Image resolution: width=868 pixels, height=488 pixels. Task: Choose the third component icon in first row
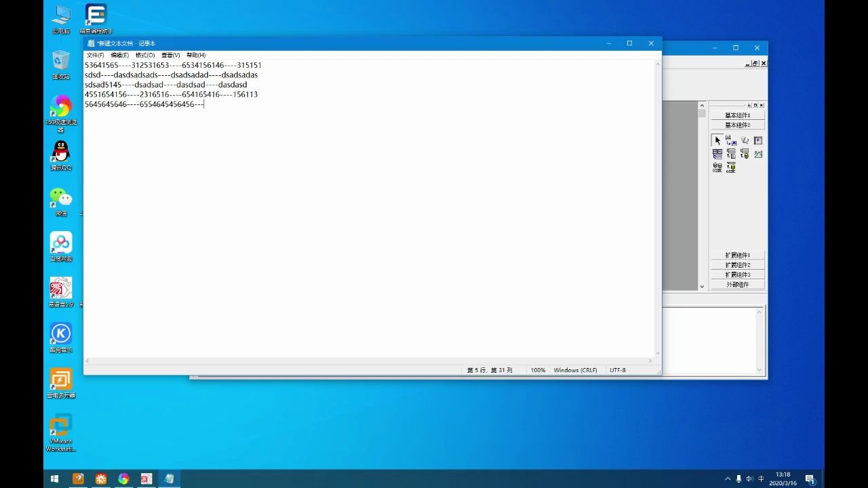coord(745,140)
